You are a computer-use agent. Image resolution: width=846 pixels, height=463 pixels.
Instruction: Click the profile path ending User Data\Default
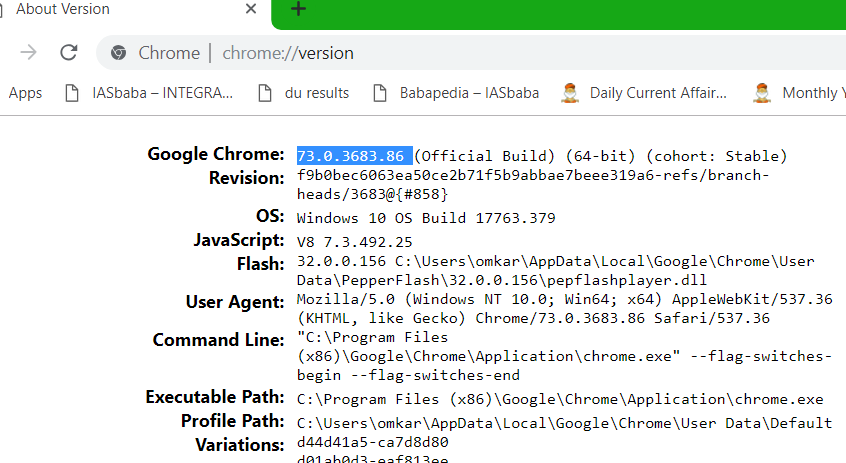point(564,423)
